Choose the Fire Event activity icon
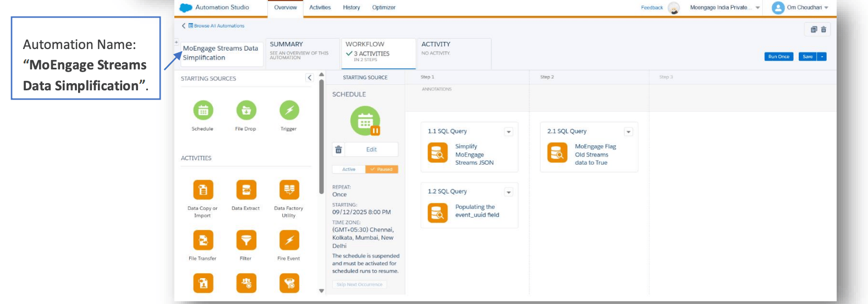The width and height of the screenshot is (868, 304). point(289,240)
